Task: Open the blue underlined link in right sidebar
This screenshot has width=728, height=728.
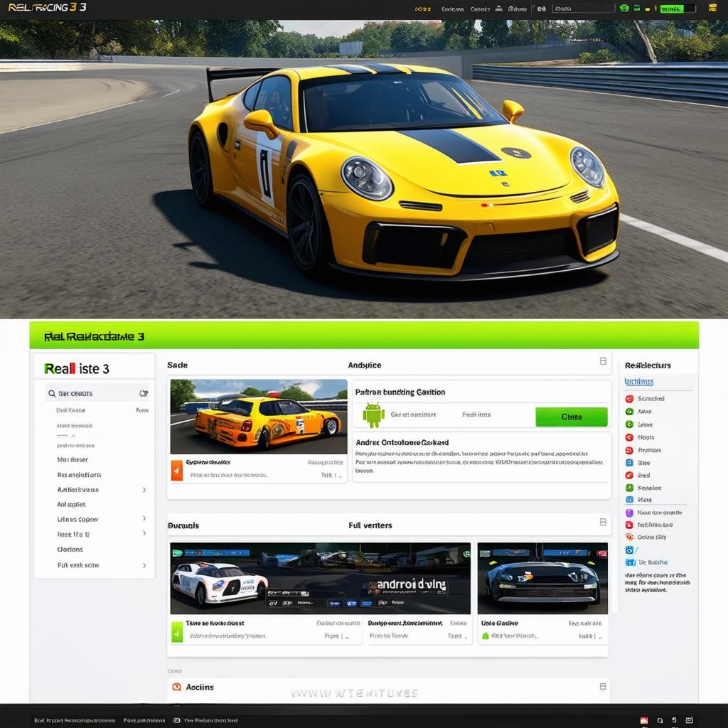Action: [638, 382]
